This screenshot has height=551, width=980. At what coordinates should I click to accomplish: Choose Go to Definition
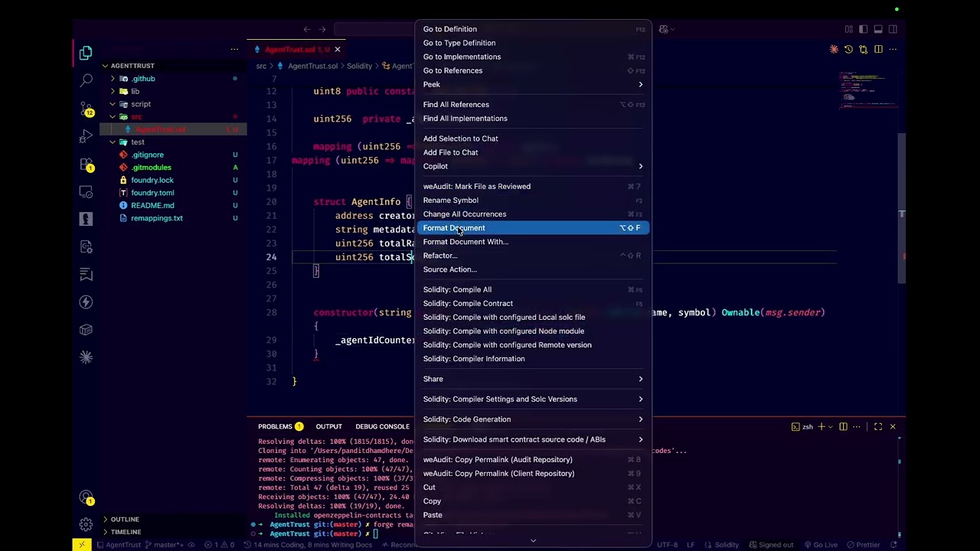533,29
